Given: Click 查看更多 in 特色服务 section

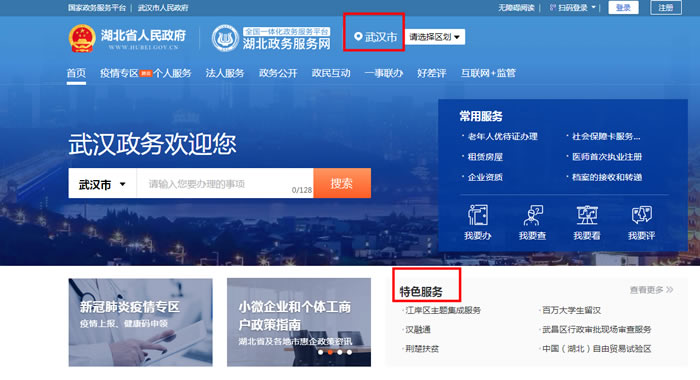Looking at the screenshot, I should pos(651,290).
